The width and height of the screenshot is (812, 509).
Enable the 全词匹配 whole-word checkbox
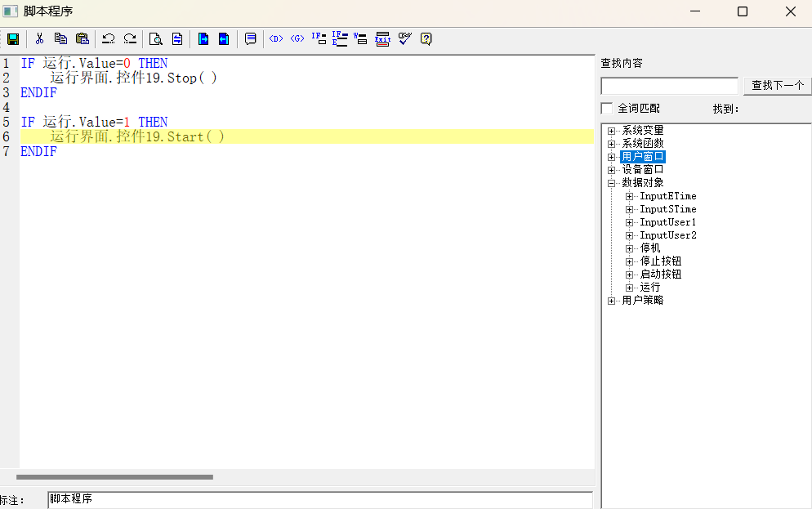pyautogui.click(x=607, y=109)
